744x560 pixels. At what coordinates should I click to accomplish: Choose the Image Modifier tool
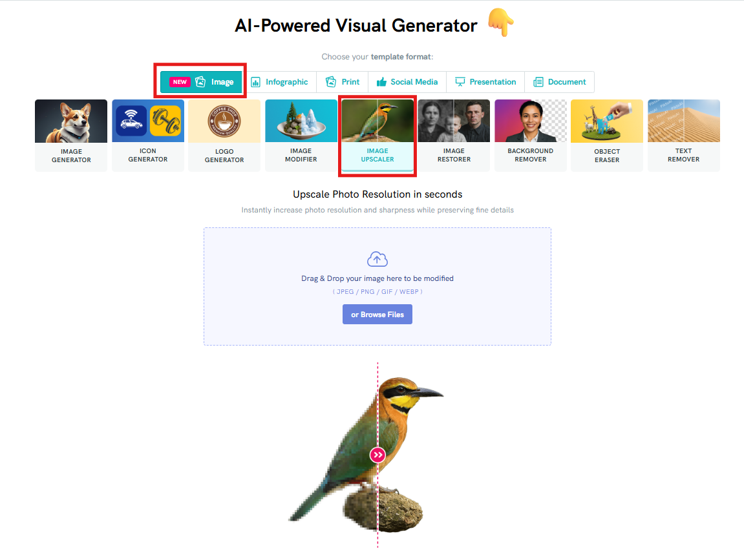pyautogui.click(x=301, y=135)
